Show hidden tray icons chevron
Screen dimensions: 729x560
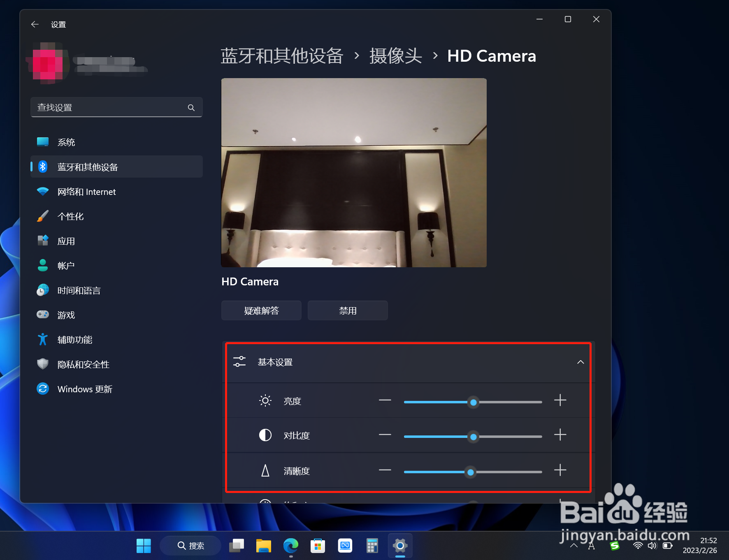574,546
